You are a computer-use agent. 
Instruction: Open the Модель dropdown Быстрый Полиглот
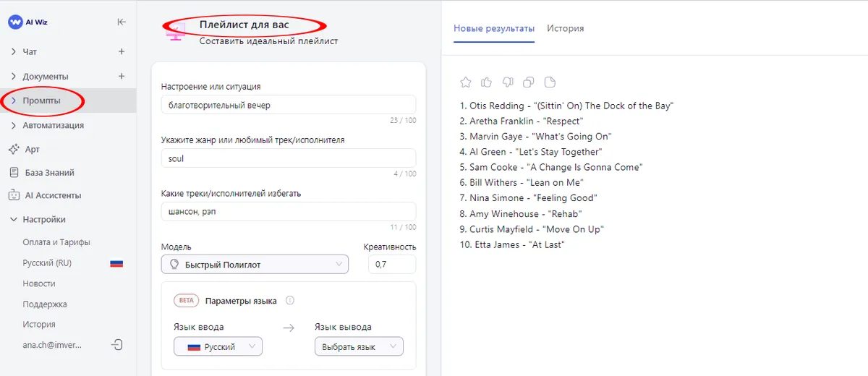point(255,265)
